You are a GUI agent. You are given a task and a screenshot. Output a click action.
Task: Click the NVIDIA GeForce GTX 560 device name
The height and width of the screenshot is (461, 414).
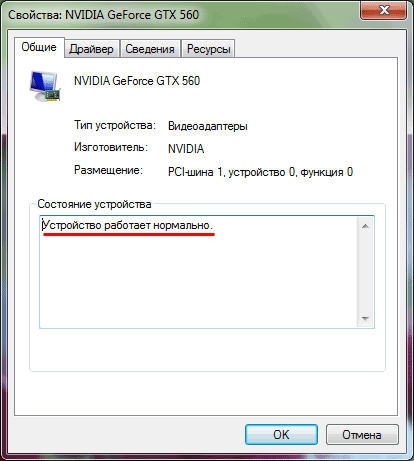click(x=137, y=81)
